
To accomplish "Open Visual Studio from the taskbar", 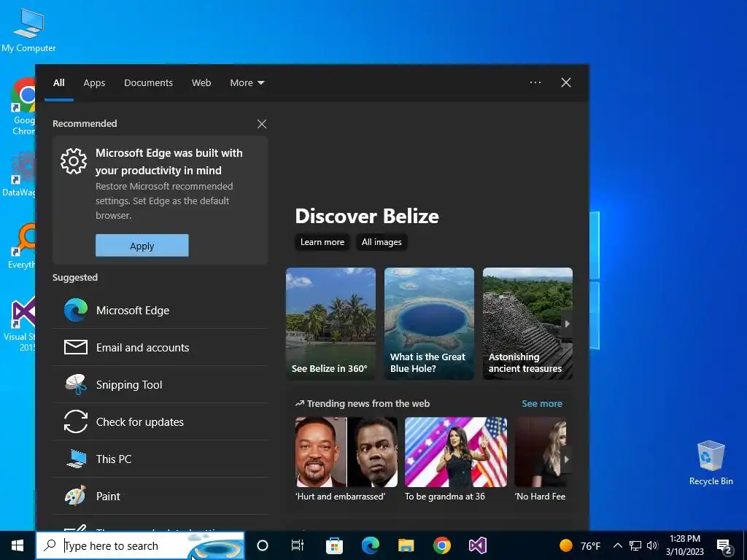I will 477,545.
